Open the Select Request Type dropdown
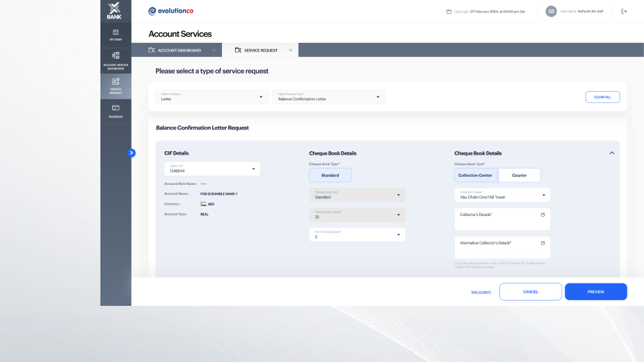The height and width of the screenshot is (362, 644). coord(328,97)
